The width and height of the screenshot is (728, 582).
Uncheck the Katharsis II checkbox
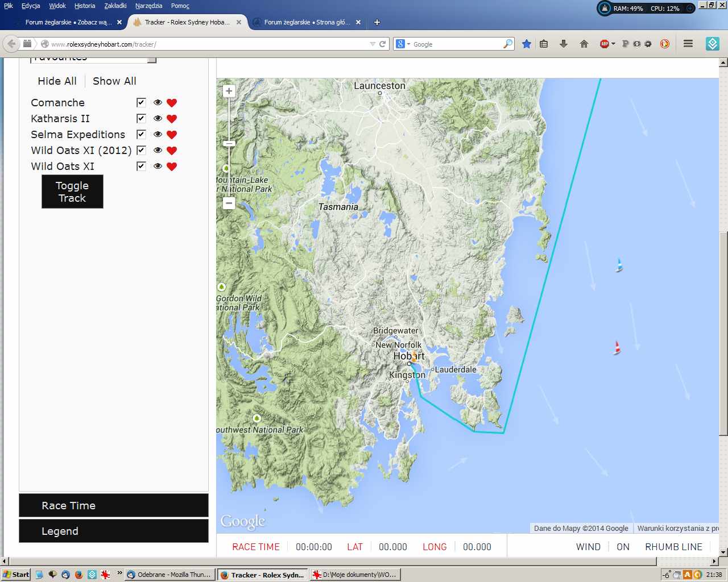141,118
